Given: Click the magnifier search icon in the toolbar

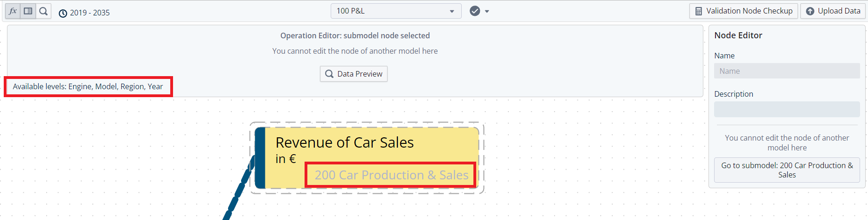Looking at the screenshot, I should 43,11.
